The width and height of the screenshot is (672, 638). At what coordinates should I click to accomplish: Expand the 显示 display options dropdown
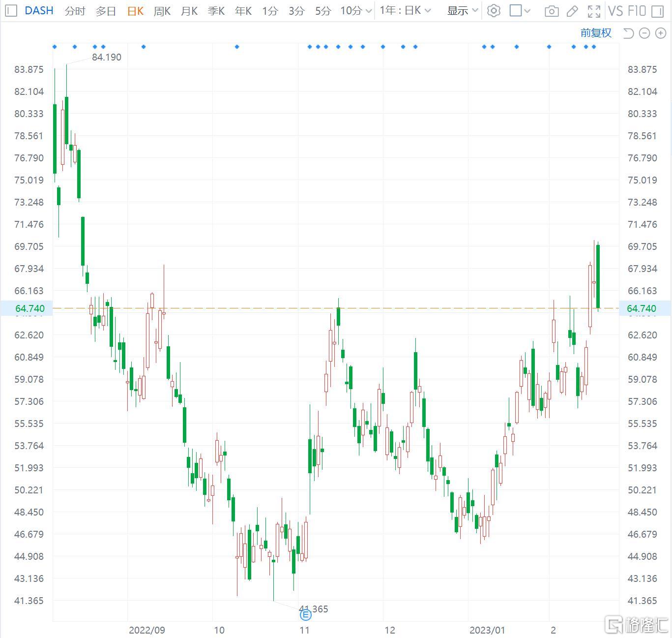(462, 11)
